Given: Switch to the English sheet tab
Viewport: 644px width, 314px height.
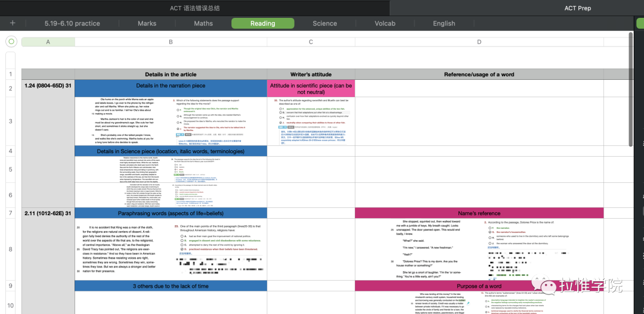Looking at the screenshot, I should pyautogui.click(x=444, y=23).
